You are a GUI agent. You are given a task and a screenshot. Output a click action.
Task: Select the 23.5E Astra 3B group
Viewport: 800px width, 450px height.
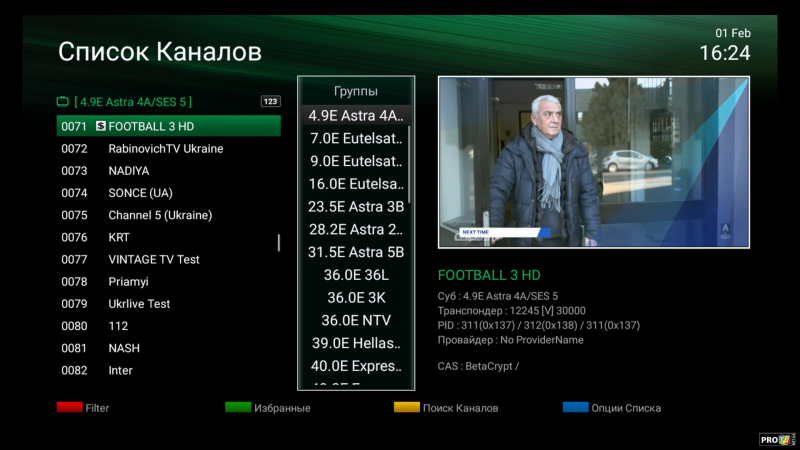355,207
